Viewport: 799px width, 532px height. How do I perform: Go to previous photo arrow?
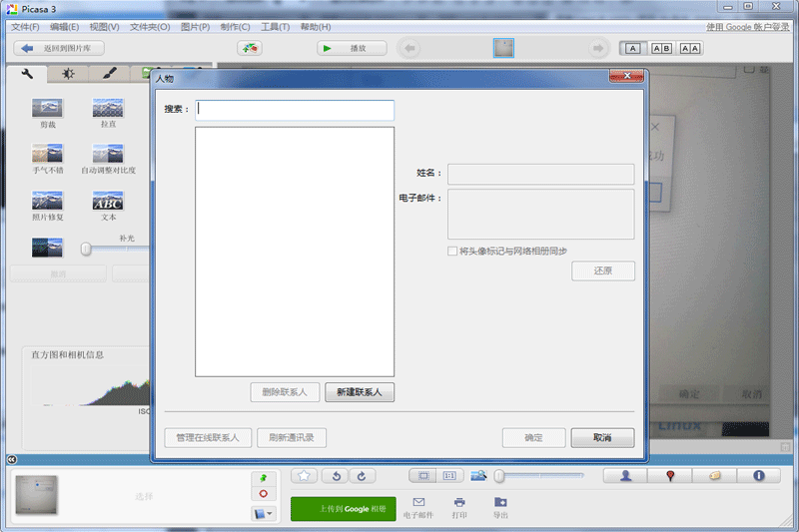click(x=409, y=48)
